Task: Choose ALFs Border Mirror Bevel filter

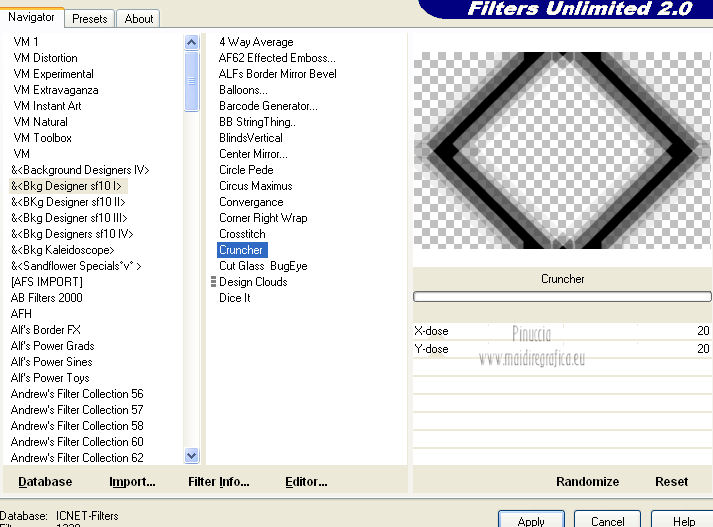Action: 277,74
